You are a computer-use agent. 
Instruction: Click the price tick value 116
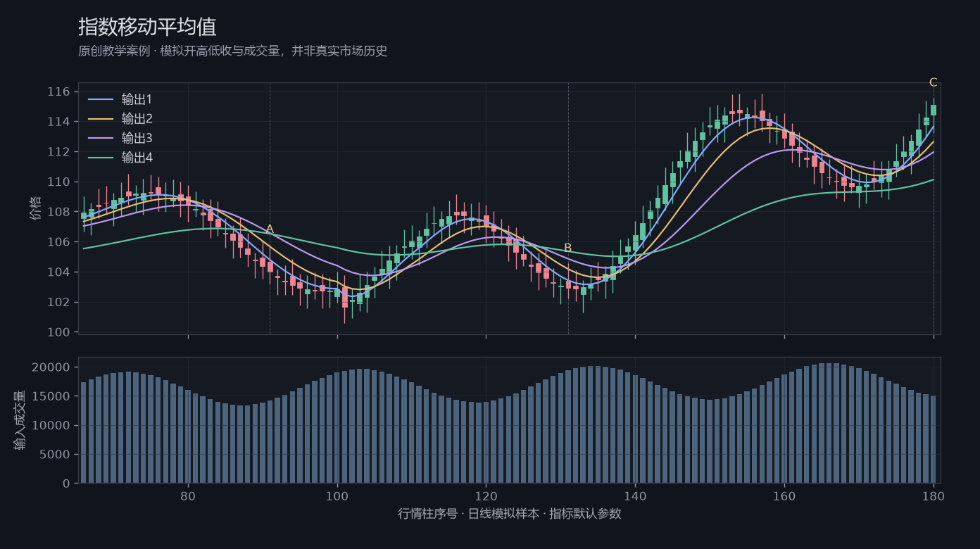(59, 92)
